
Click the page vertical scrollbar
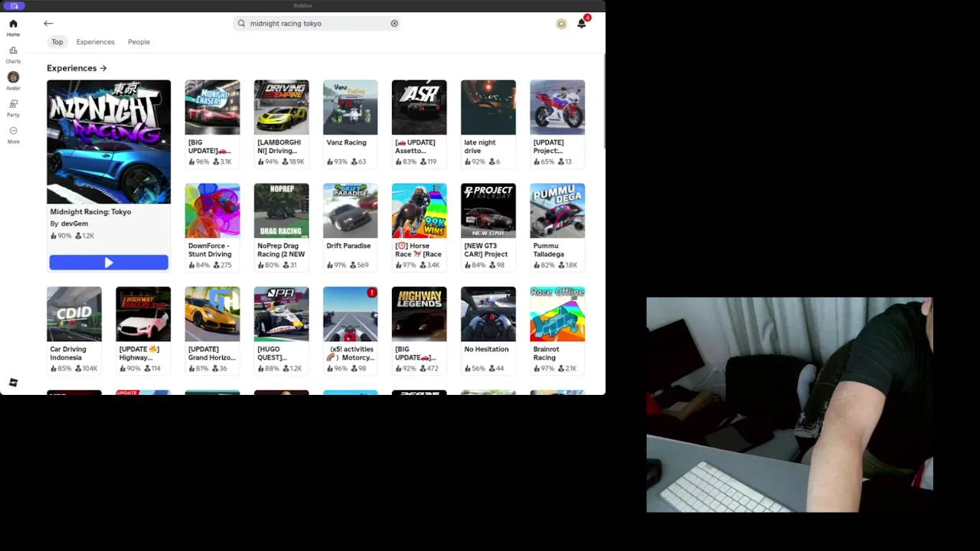(604, 99)
